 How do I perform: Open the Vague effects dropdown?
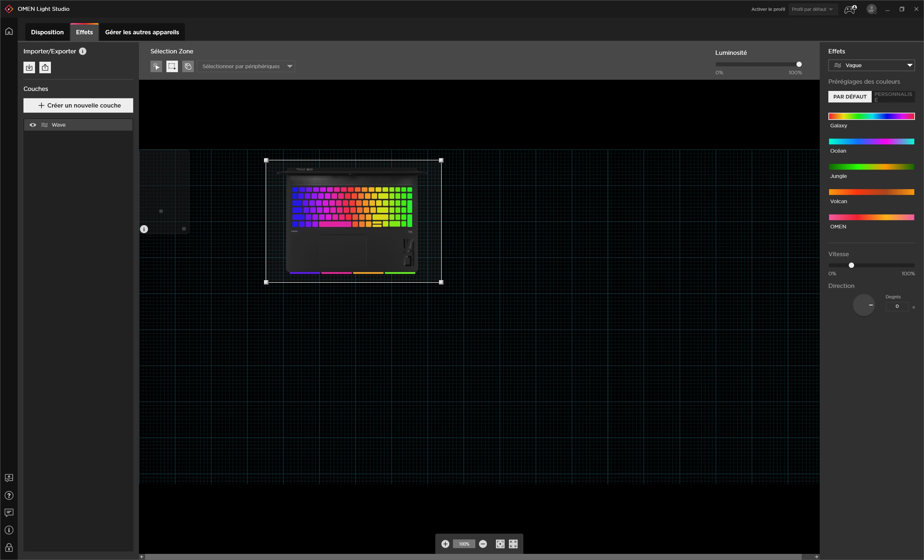[871, 65]
